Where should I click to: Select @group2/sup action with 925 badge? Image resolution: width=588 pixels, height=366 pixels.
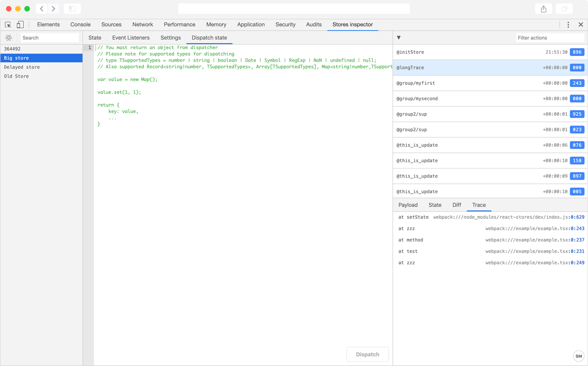coord(490,114)
